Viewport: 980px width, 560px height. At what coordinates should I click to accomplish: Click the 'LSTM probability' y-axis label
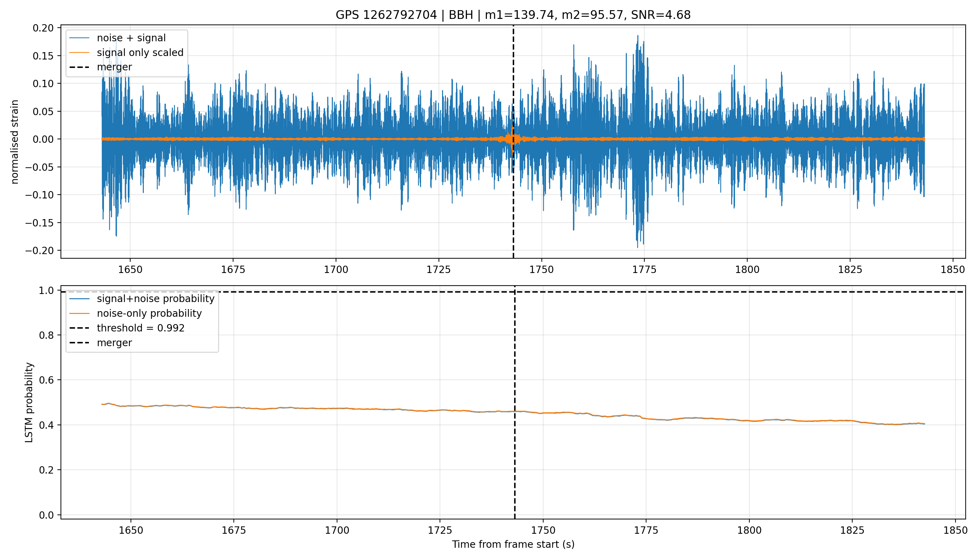coord(29,403)
